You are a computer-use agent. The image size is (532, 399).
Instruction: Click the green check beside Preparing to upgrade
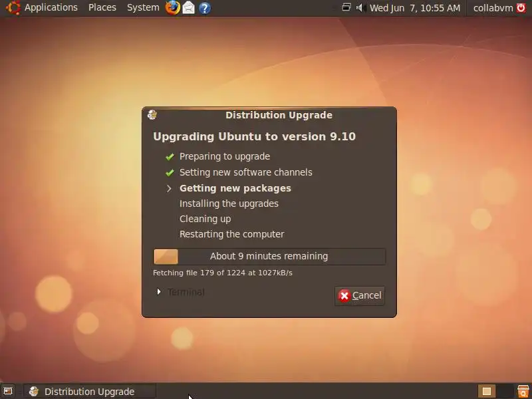[x=170, y=156]
